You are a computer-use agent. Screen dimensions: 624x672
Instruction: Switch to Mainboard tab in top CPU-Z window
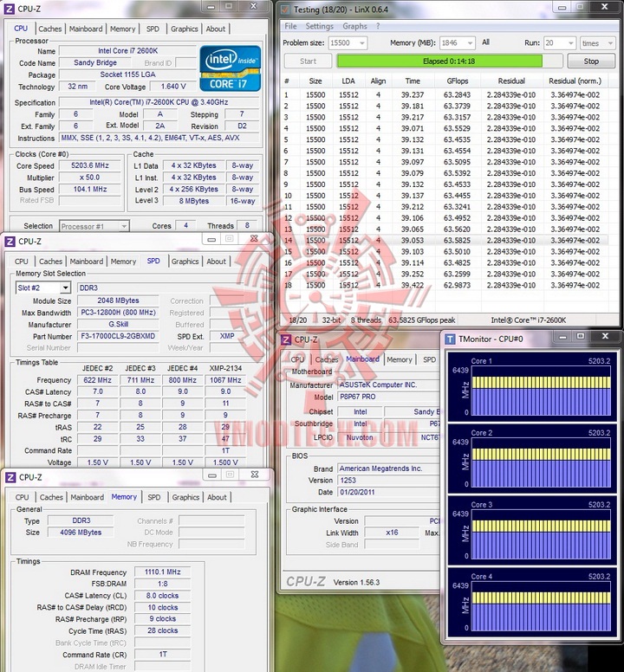(x=86, y=29)
